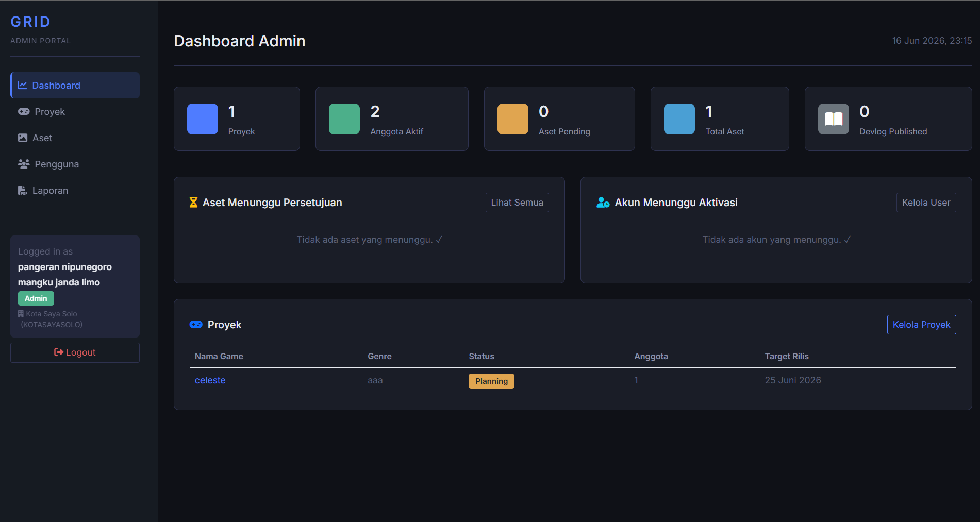Open the Aset sidebar page
The height and width of the screenshot is (522, 980).
75,138
